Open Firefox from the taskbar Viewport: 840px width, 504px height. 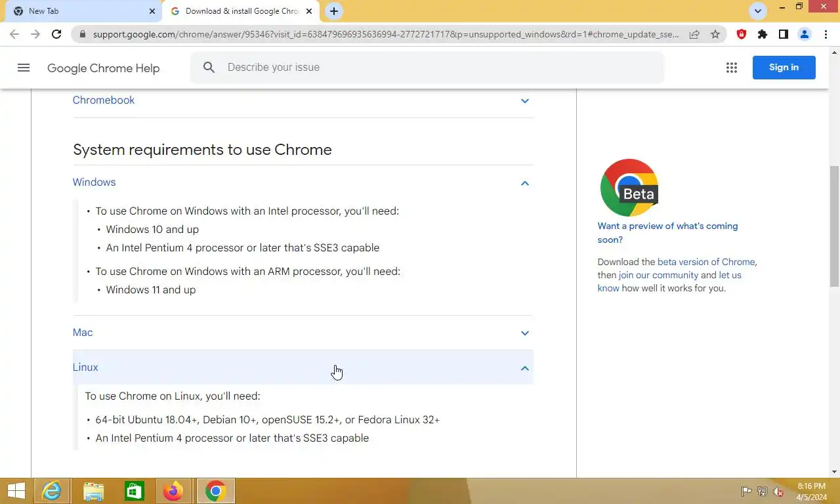(174, 491)
